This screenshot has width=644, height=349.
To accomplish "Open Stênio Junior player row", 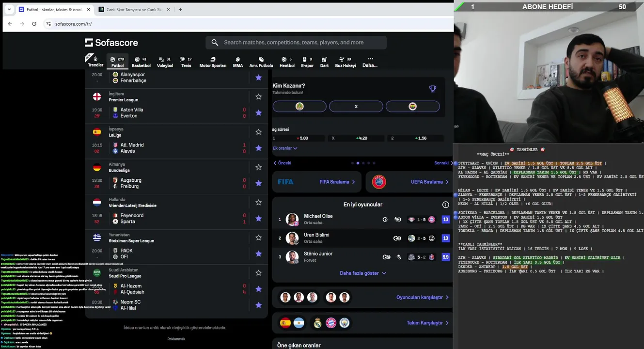I will pos(363,256).
